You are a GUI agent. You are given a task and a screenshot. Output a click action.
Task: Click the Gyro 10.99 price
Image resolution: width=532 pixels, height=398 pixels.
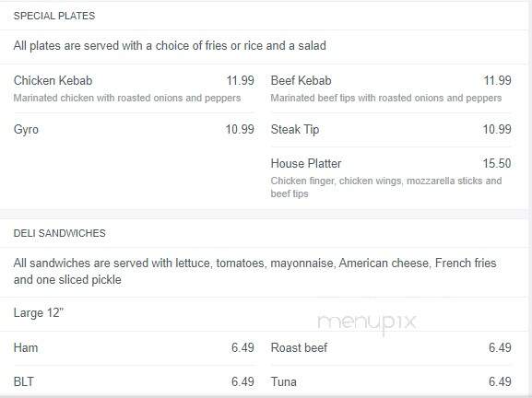click(x=240, y=130)
